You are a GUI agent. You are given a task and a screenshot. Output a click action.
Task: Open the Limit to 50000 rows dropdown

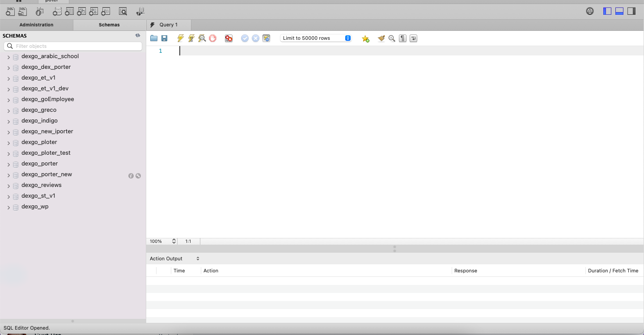coord(316,38)
